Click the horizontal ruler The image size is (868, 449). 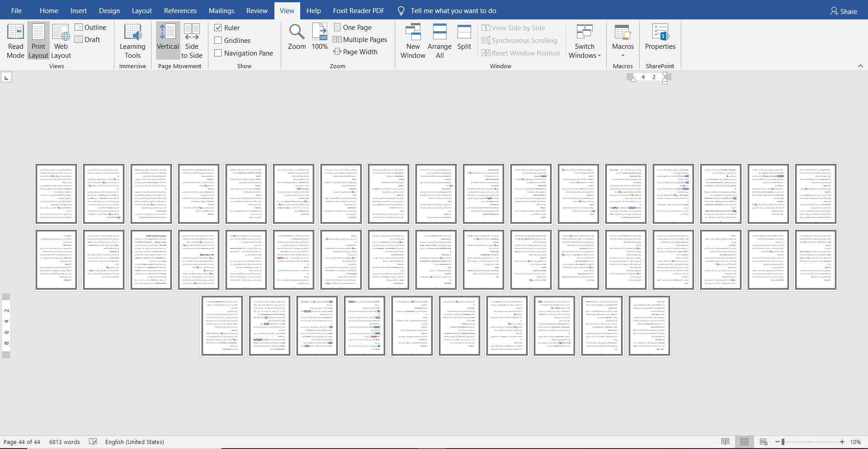point(648,77)
